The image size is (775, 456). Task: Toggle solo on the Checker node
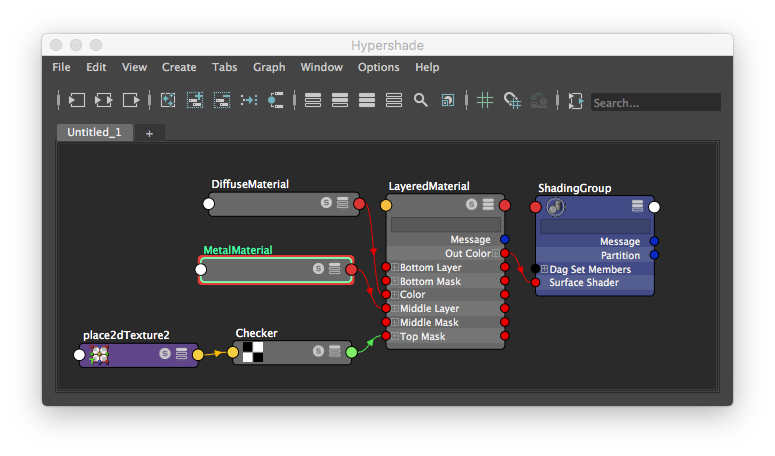(x=318, y=352)
